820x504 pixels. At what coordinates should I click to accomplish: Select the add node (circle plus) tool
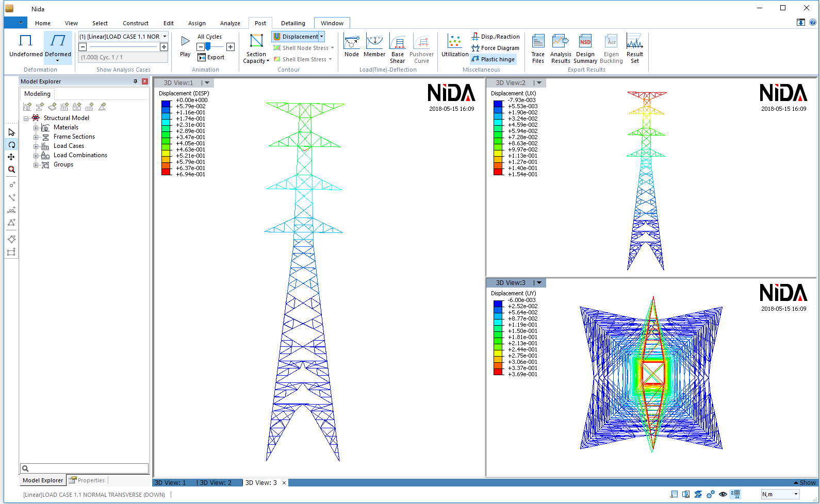(11, 184)
